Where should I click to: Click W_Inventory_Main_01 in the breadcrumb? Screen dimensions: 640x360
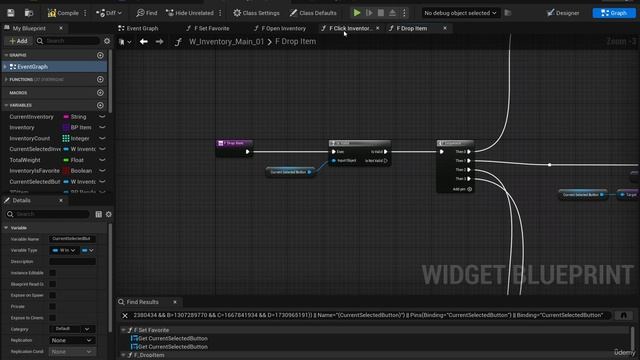(x=226, y=42)
